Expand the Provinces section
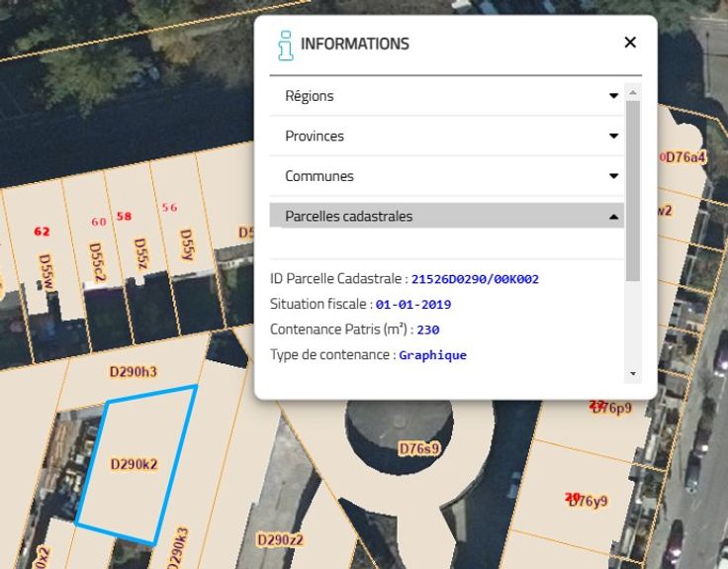Viewport: 728px width, 569px height. (447, 136)
